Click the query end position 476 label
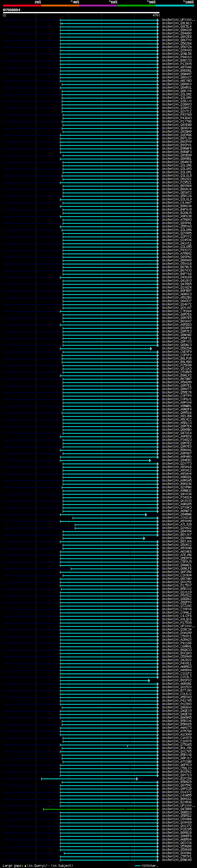197x868 pixels. (155, 15)
